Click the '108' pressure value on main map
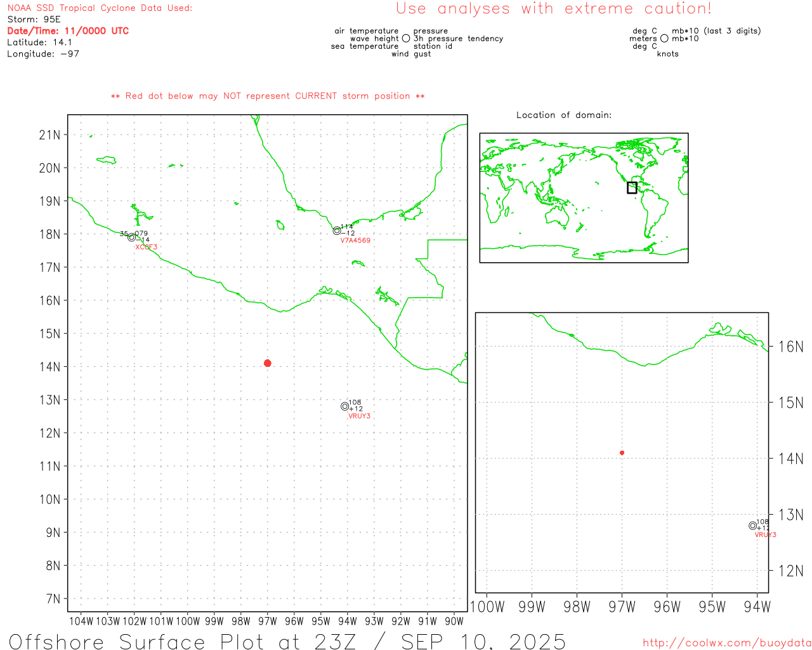This screenshot has height=650, width=812. [355, 402]
